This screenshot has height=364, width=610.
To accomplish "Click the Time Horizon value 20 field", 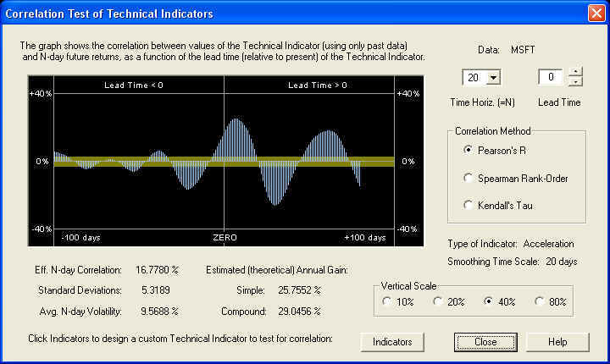I will 475,77.
